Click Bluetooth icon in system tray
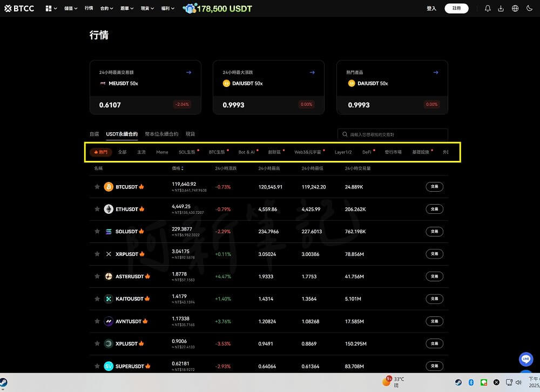 (471, 382)
